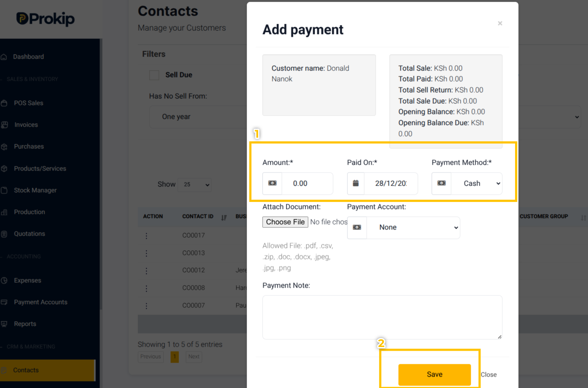
Task: Click the Prokip logo
Action: 45,19
